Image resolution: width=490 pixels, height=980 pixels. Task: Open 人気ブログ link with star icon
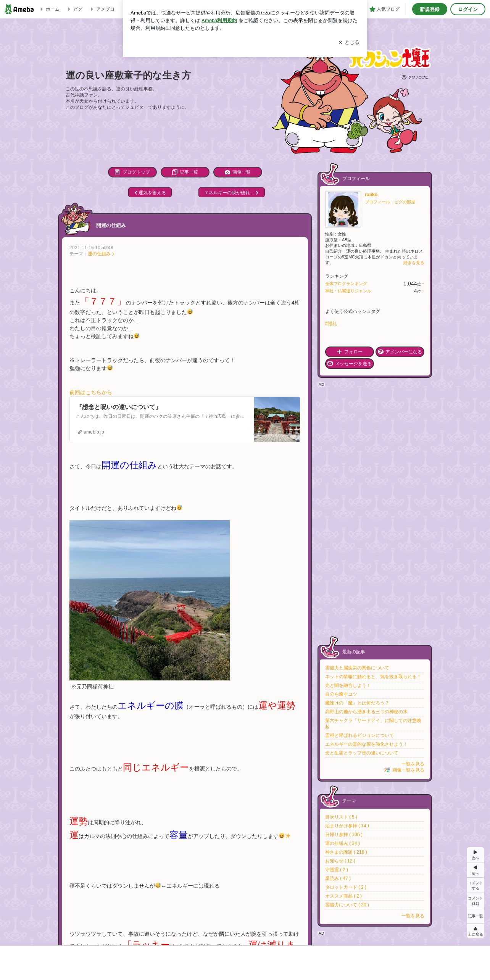pyautogui.click(x=385, y=9)
